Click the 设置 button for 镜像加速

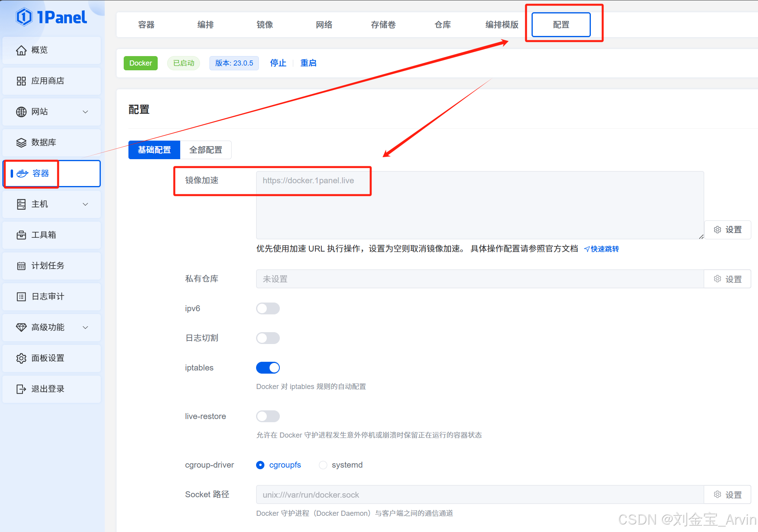point(728,229)
